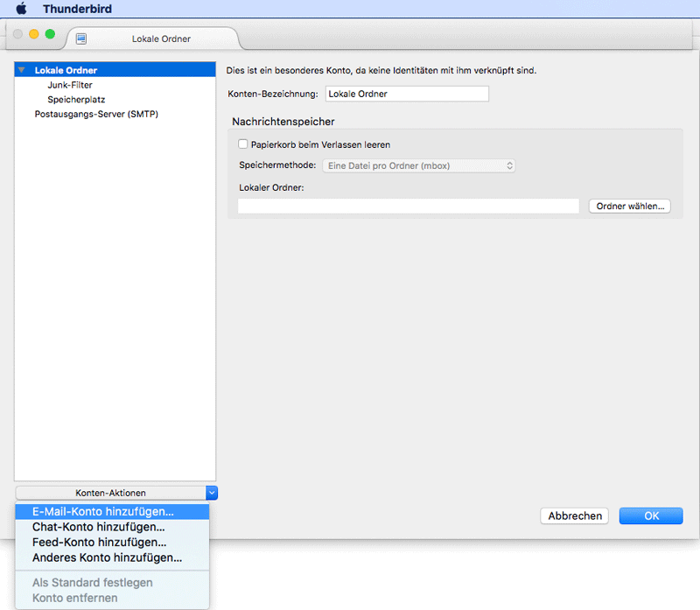The height and width of the screenshot is (610, 700).
Task: Choose E-Mail-Konto hinzufügen menu entry
Action: point(102,512)
